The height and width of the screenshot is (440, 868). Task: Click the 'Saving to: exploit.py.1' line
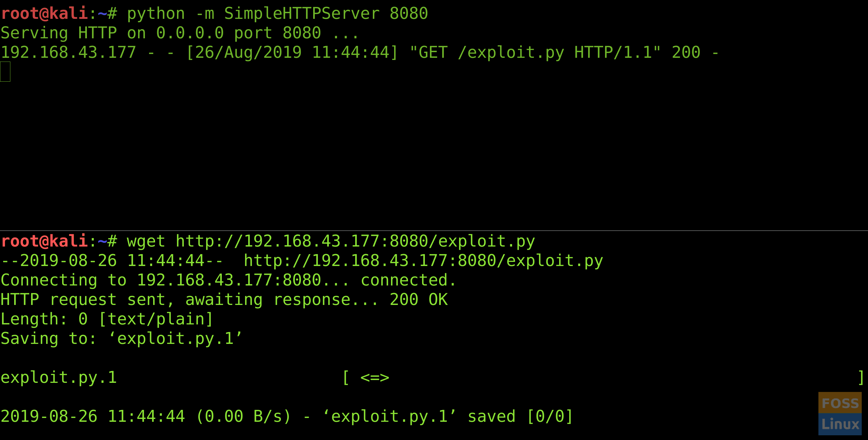tap(122, 339)
